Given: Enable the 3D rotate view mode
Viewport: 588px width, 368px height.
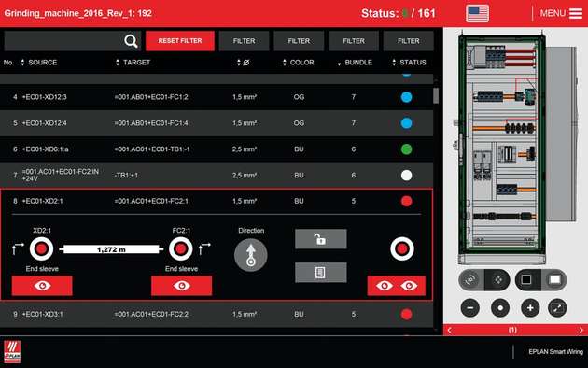Looking at the screenshot, I should coord(470,280).
